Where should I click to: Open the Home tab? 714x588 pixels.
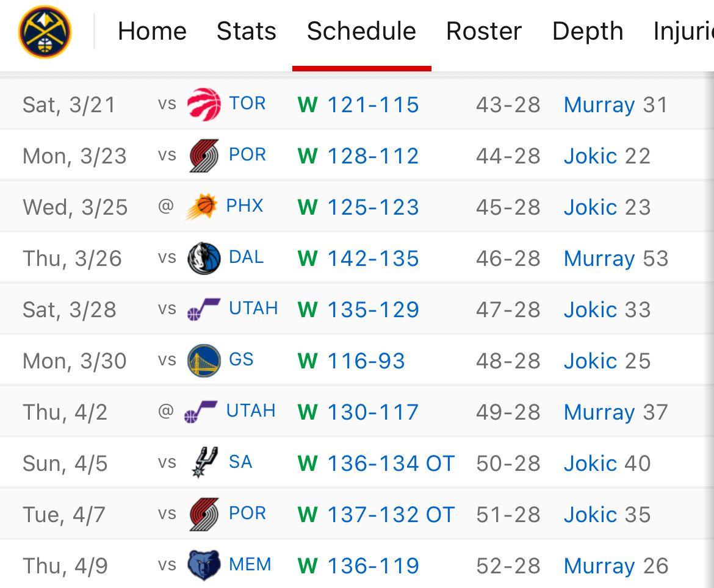[152, 32]
